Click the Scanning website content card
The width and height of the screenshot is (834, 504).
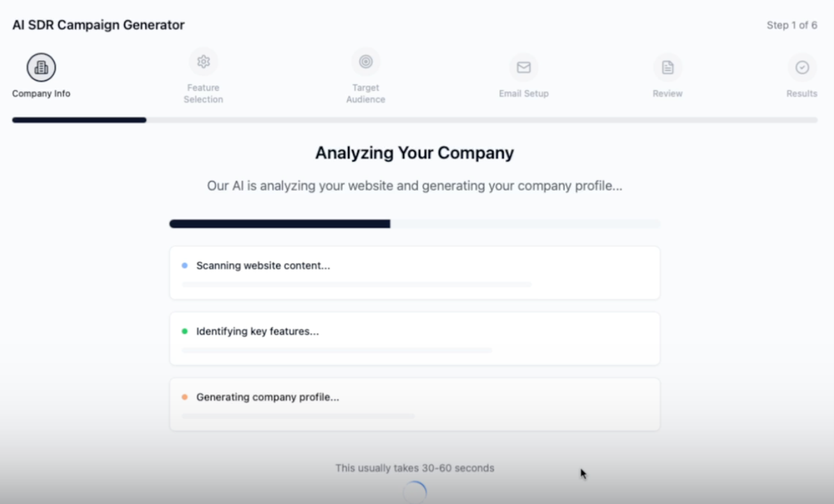pyautogui.click(x=414, y=273)
